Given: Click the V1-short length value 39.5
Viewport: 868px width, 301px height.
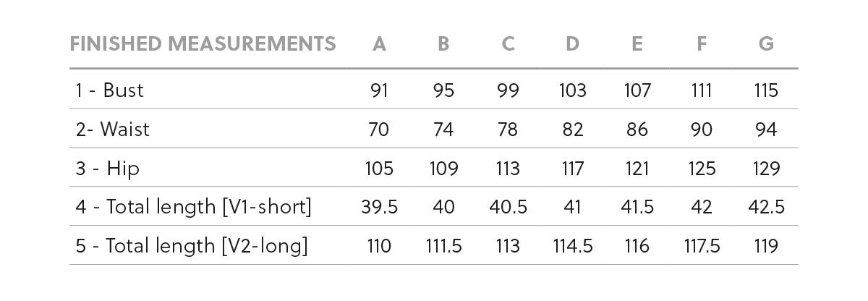Looking at the screenshot, I should (x=379, y=207).
